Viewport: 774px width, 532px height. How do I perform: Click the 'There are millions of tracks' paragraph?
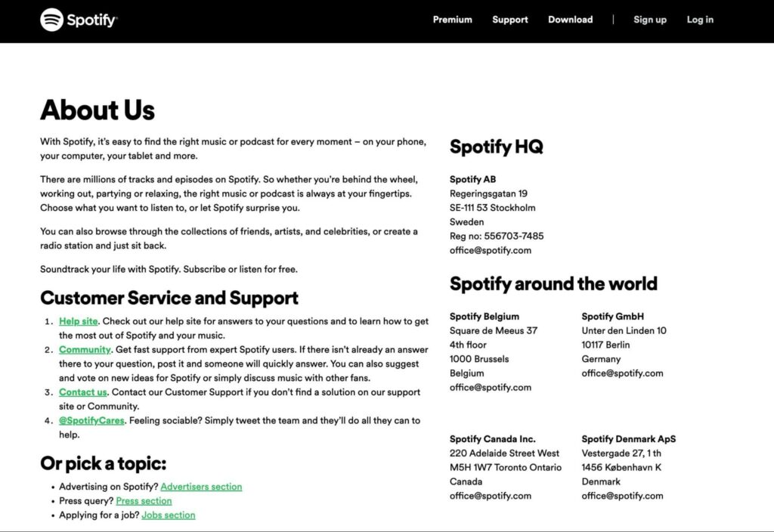tap(229, 194)
